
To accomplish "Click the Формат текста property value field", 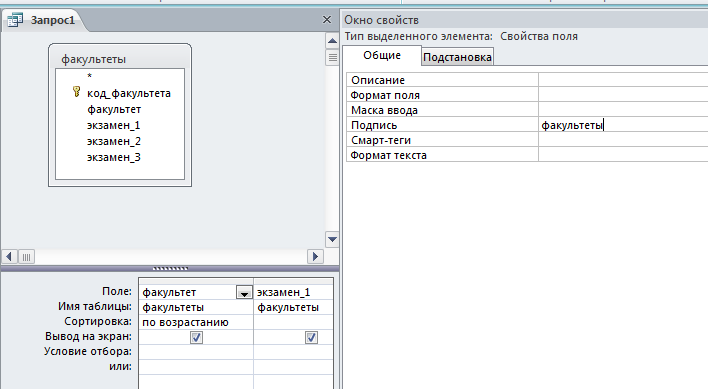I will [623, 155].
